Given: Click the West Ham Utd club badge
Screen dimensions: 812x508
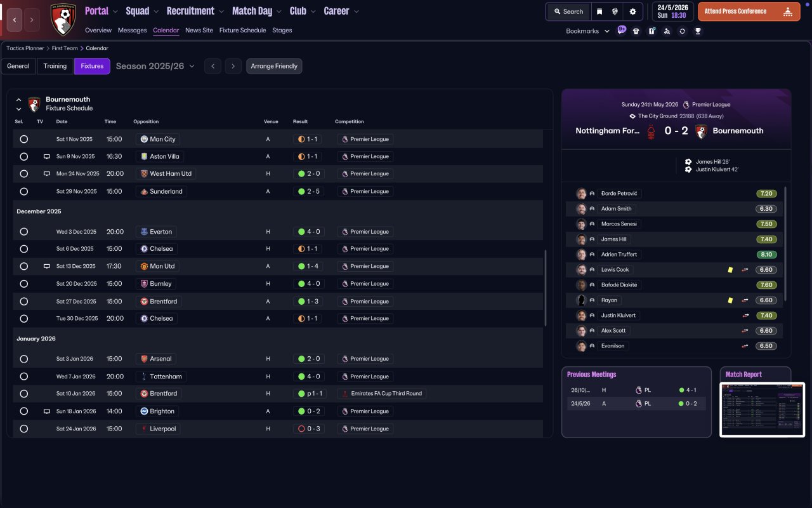Looking at the screenshot, I should [144, 173].
